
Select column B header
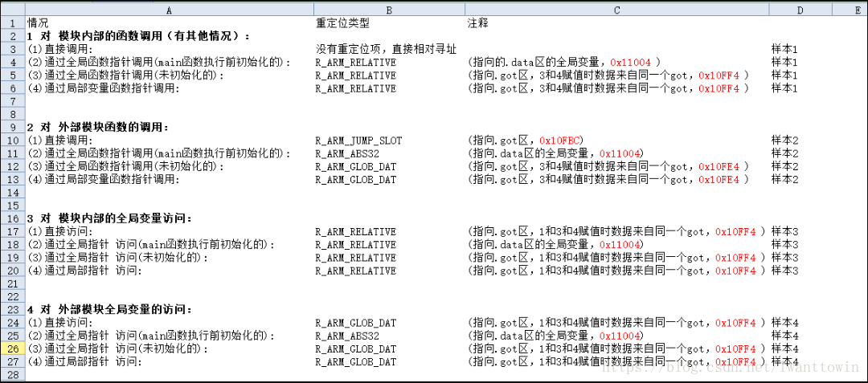click(389, 10)
